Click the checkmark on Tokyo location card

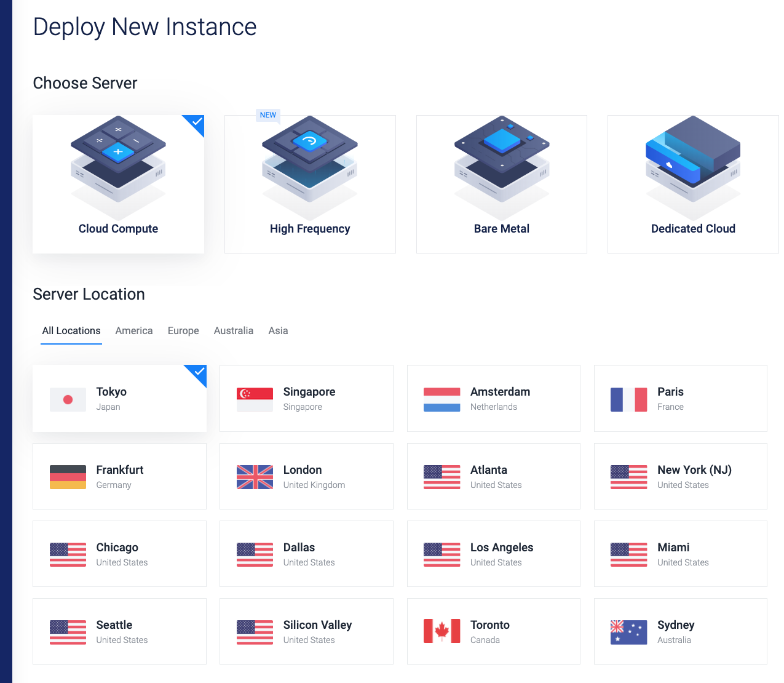[x=199, y=372]
